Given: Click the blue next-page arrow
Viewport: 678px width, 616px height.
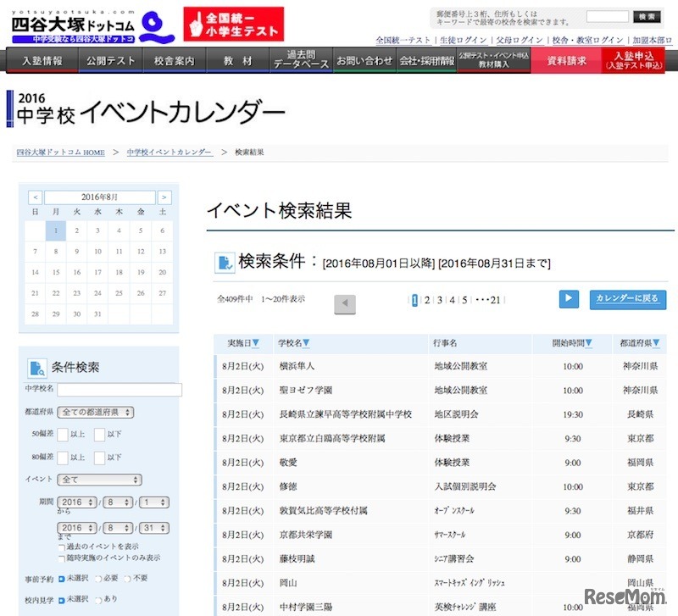Looking at the screenshot, I should click(x=568, y=299).
